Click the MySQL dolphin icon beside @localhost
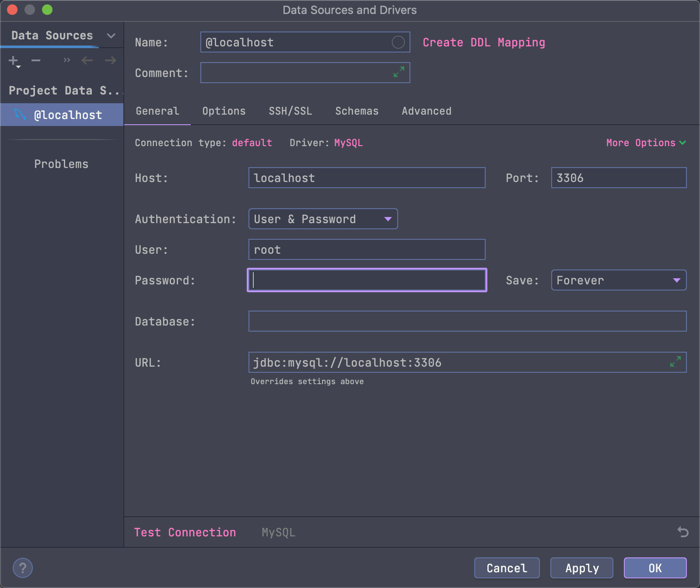 20,115
